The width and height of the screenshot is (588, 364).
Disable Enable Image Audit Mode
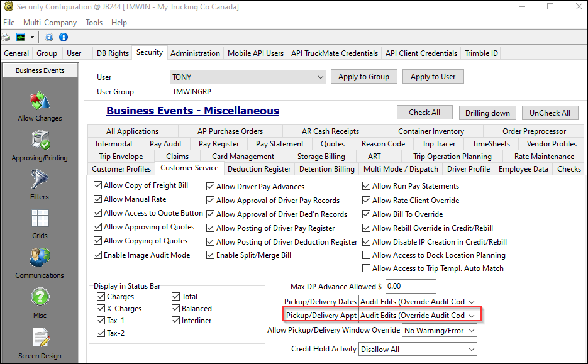pos(98,255)
